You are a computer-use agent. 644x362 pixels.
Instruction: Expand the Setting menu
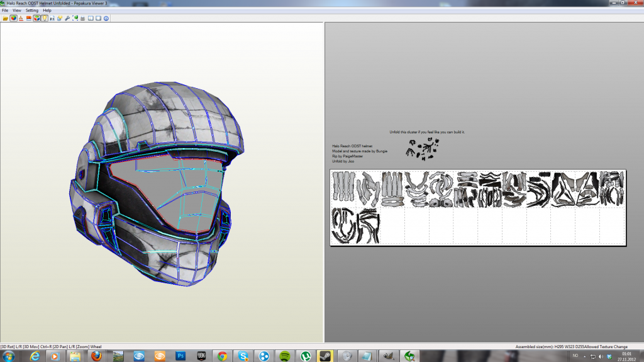[31, 11]
